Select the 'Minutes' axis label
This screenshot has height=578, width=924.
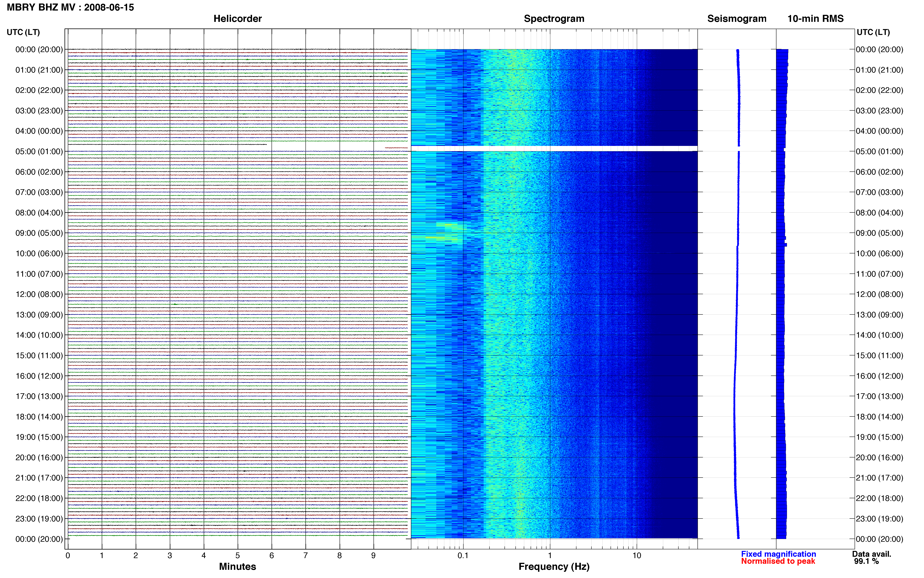tap(238, 566)
